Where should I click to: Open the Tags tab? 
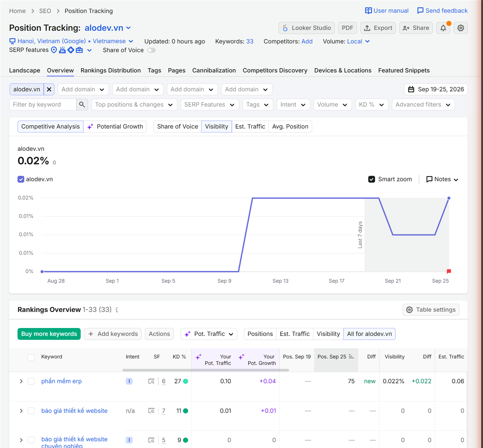click(154, 70)
